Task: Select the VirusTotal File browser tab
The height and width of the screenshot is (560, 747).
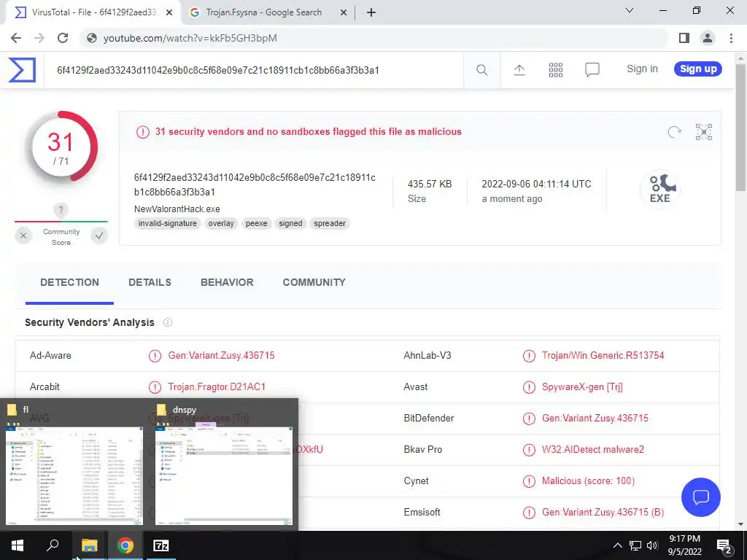Action: tap(93, 12)
